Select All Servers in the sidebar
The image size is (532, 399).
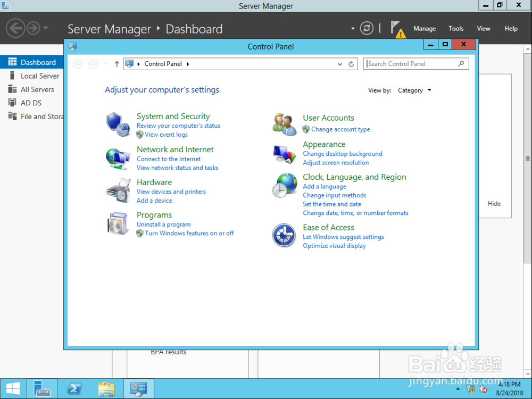coord(32,89)
